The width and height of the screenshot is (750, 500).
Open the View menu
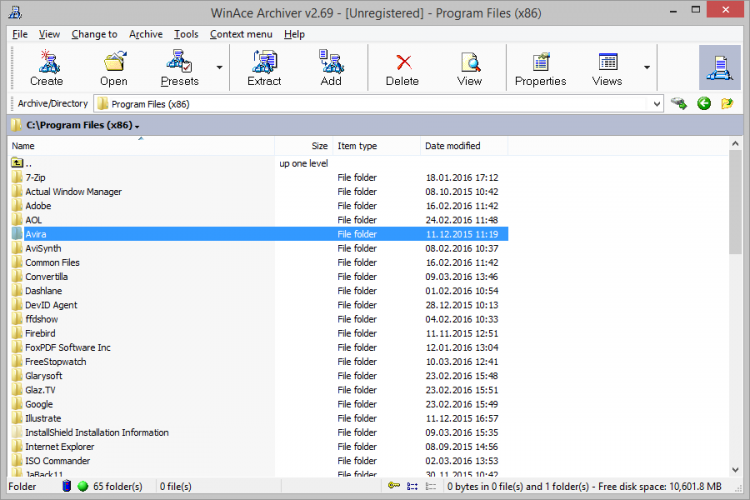[x=49, y=34]
